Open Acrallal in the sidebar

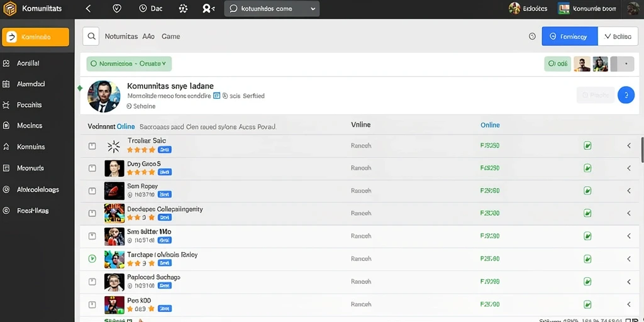point(28,64)
